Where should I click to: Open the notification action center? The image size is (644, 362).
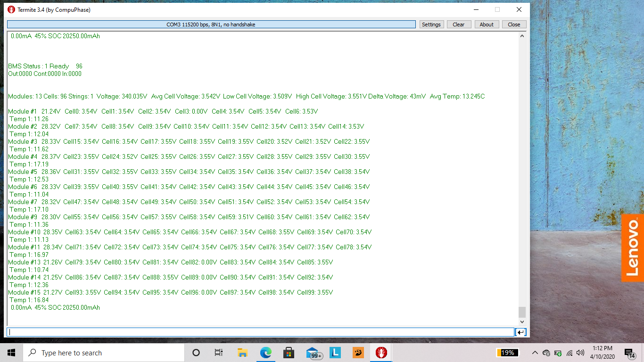click(629, 353)
